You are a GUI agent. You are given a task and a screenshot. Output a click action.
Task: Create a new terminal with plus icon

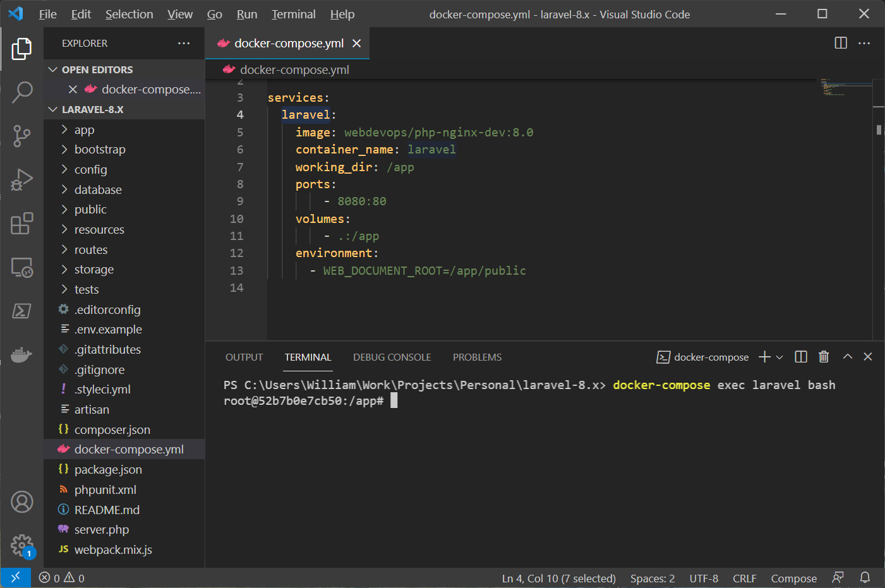click(x=764, y=357)
